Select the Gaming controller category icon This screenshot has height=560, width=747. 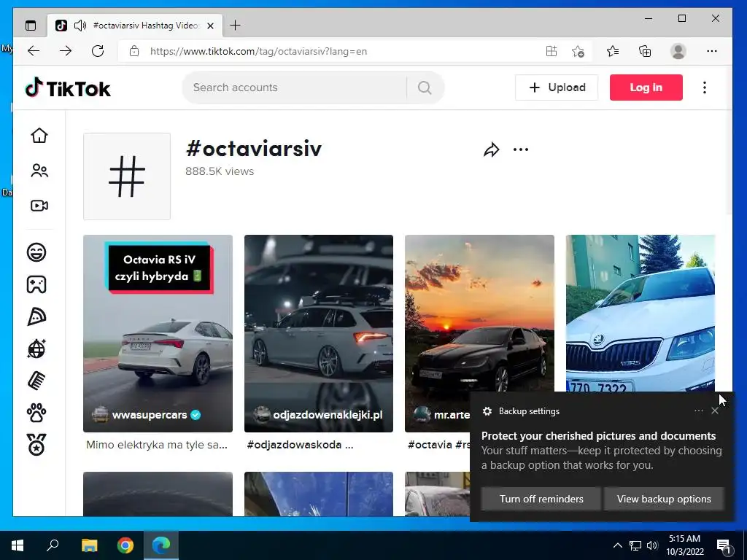click(x=36, y=284)
